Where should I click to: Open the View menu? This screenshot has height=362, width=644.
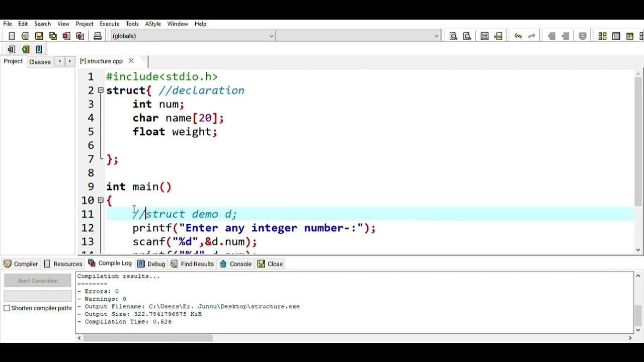tap(63, 24)
